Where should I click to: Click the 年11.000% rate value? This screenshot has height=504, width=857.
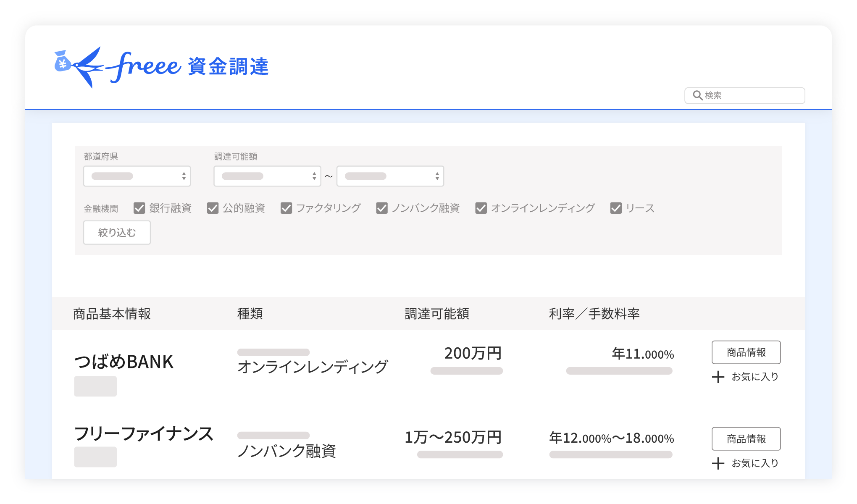643,354
